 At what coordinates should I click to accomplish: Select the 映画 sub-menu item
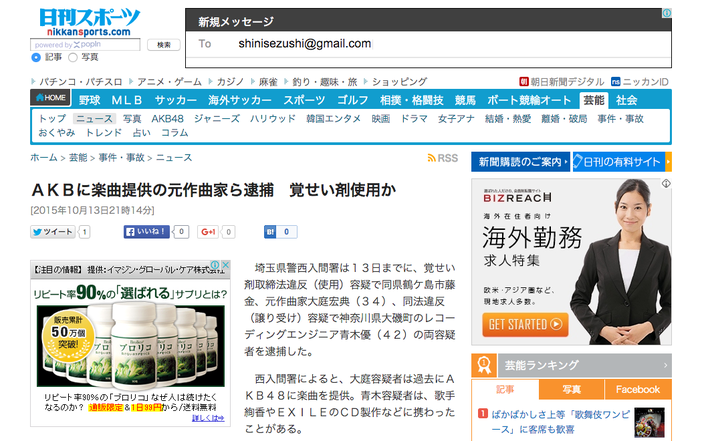coord(381,119)
